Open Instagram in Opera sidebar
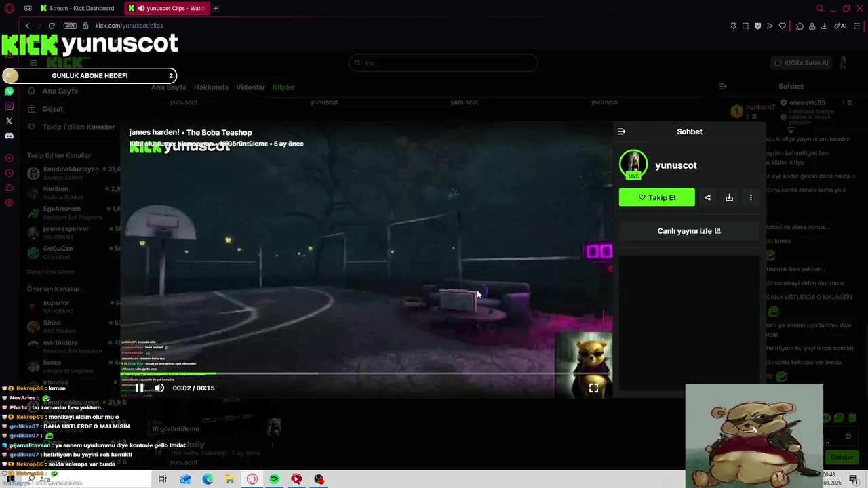This screenshot has width=868, height=488. coord(9,106)
